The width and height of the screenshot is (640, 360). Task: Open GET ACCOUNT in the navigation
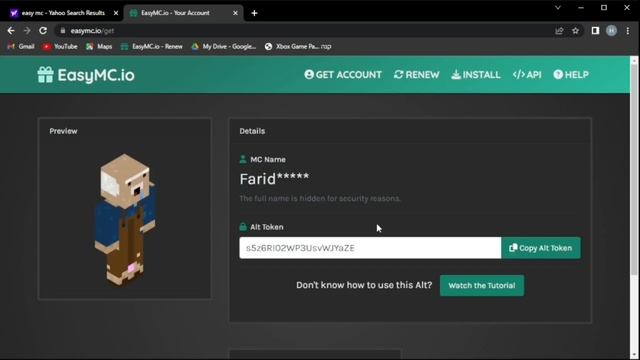[x=343, y=75]
